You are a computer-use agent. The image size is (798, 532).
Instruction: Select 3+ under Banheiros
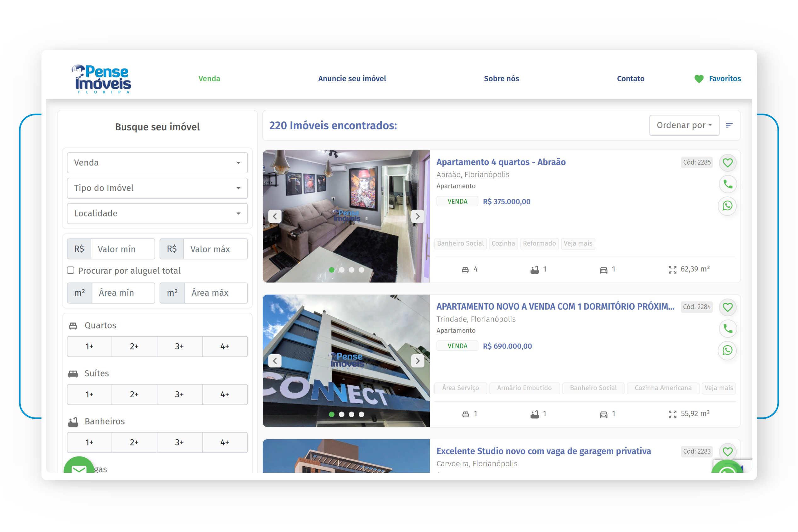(179, 442)
